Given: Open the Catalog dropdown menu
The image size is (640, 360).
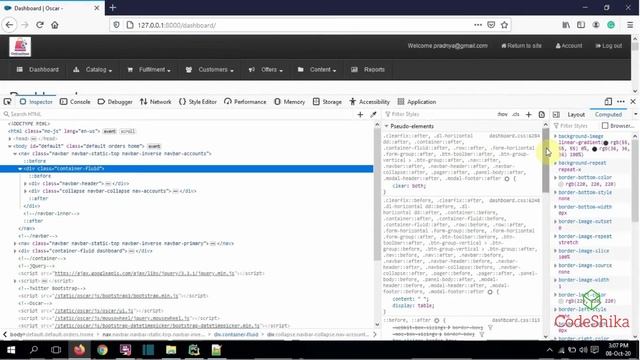Looking at the screenshot, I should coord(92,70).
